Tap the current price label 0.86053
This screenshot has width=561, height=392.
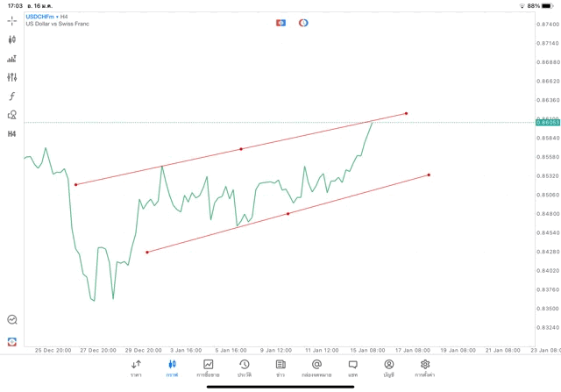point(547,123)
